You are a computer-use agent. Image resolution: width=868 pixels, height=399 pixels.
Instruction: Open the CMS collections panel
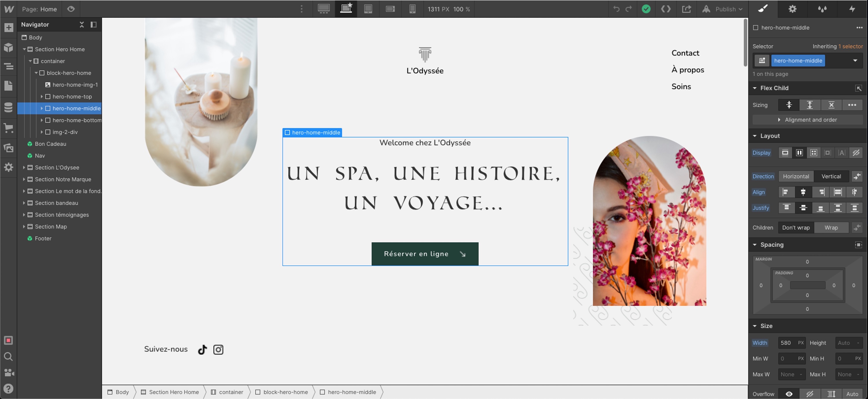(x=9, y=107)
